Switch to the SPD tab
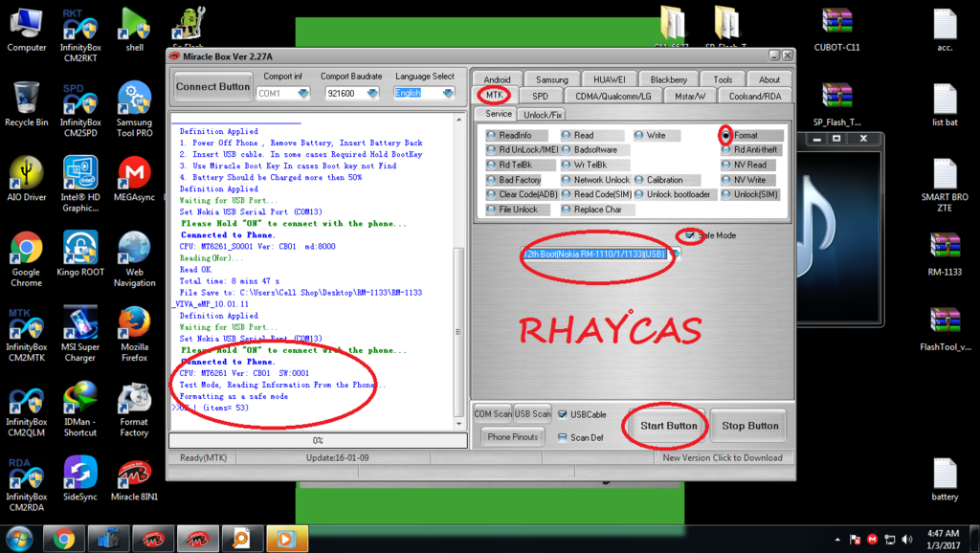 pyautogui.click(x=540, y=96)
